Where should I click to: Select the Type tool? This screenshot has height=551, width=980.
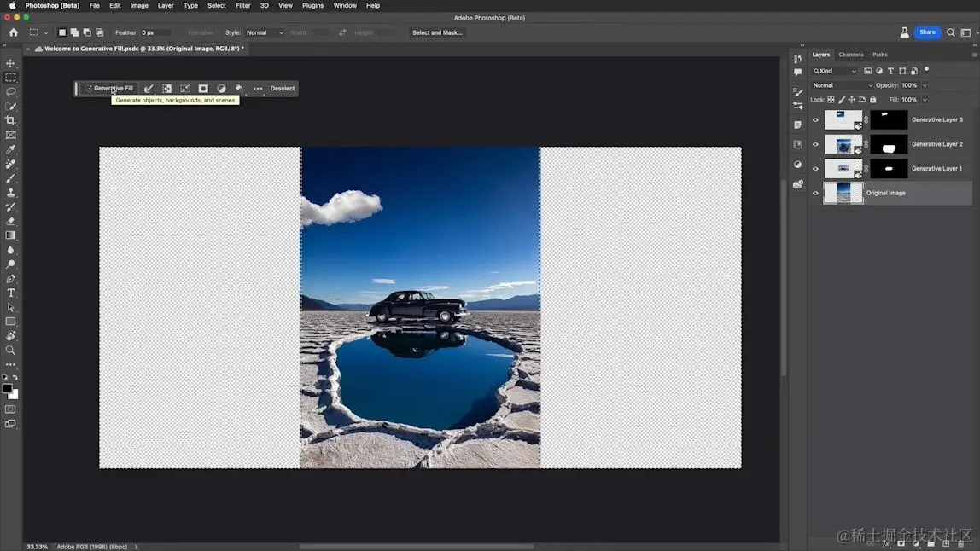(x=11, y=293)
